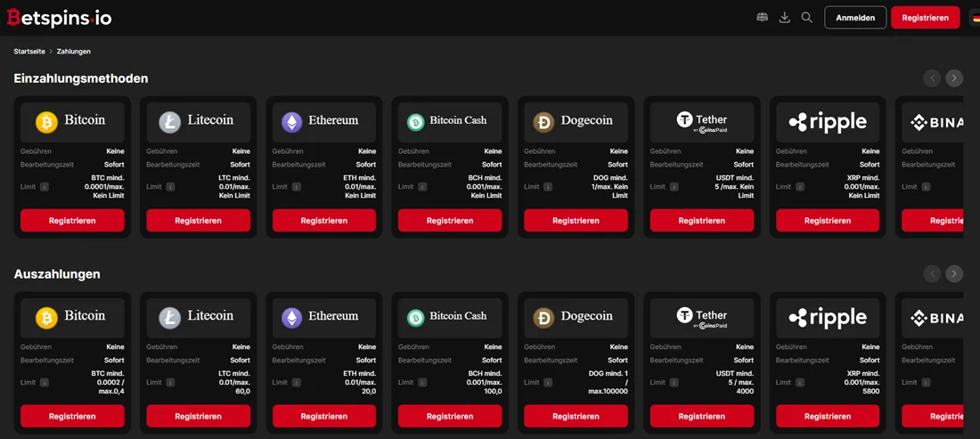Screen dimensions: 980x439
Task: Click Limit info icon on Bitcoin Cash deposit card
Action: coord(422,187)
